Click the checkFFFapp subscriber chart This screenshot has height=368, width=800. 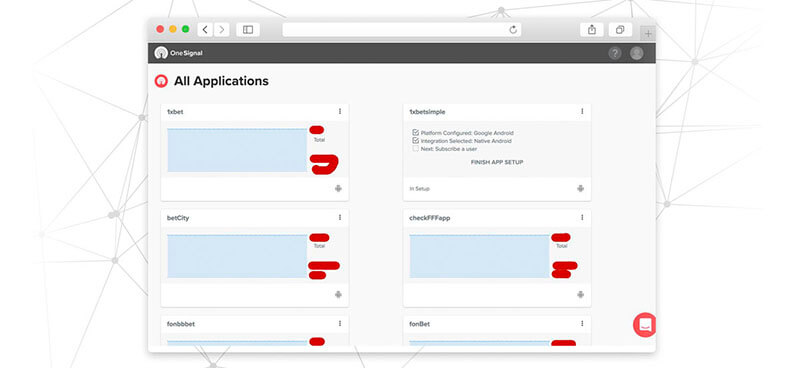tap(480, 256)
